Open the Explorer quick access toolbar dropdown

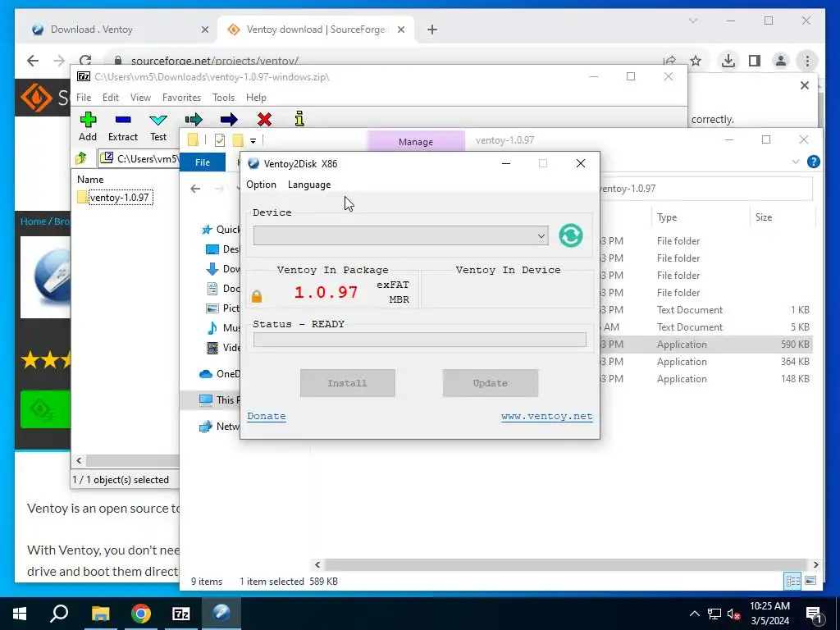pos(253,141)
